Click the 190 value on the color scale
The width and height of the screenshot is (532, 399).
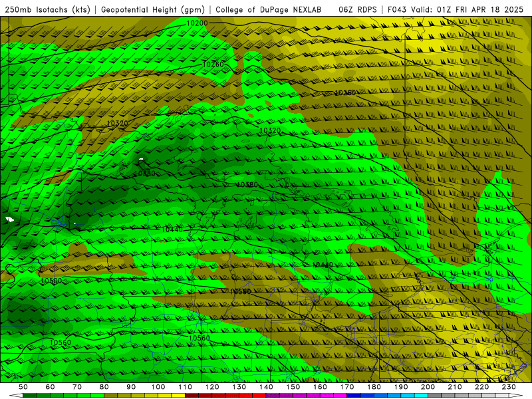click(401, 387)
